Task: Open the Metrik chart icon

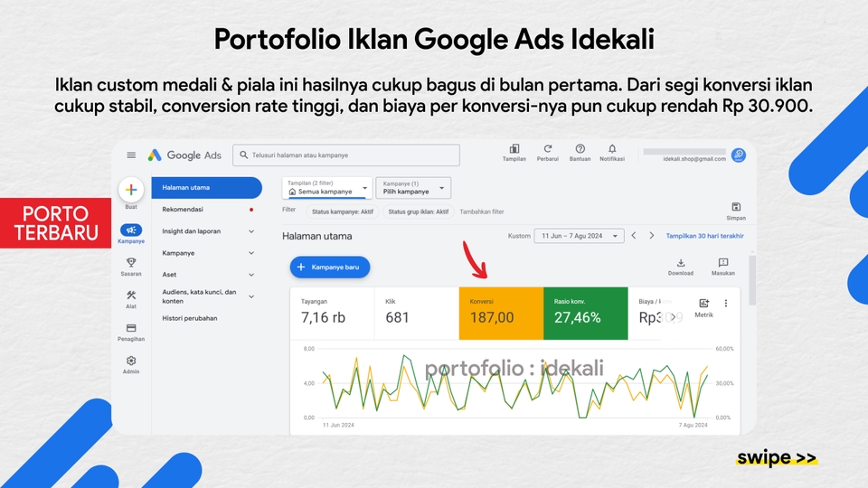Action: point(703,304)
